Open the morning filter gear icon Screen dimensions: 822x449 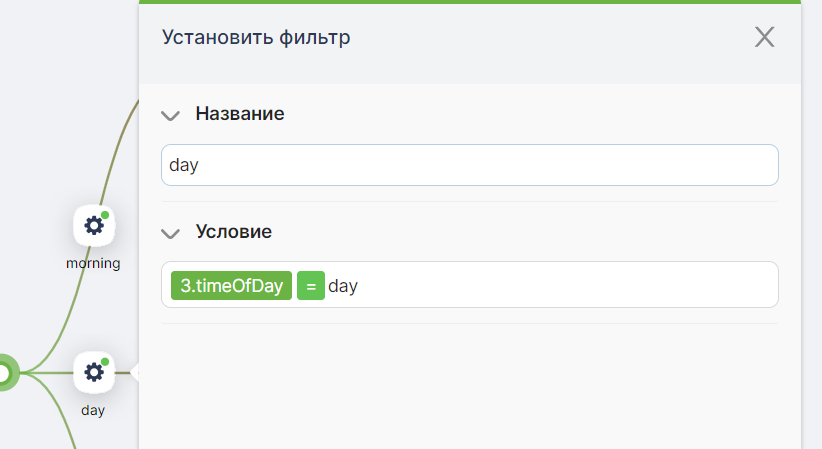click(94, 226)
